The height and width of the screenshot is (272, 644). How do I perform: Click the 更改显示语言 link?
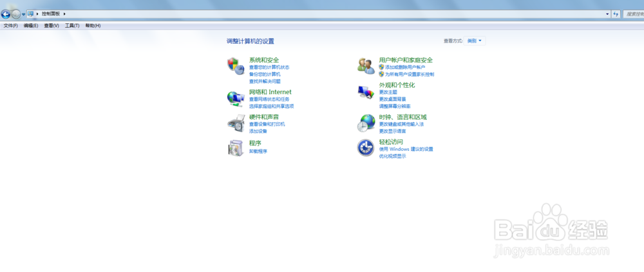[x=392, y=131]
